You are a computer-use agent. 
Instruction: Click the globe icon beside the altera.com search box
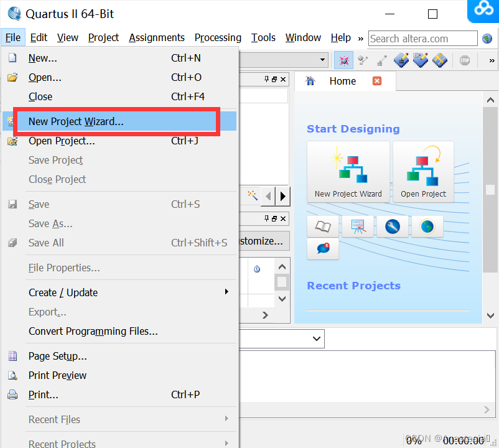click(487, 39)
